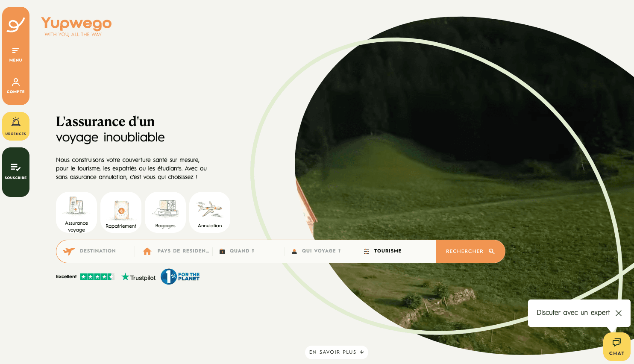Click the siren alarm icon above Urgences
The height and width of the screenshot is (364, 634).
pyautogui.click(x=16, y=122)
